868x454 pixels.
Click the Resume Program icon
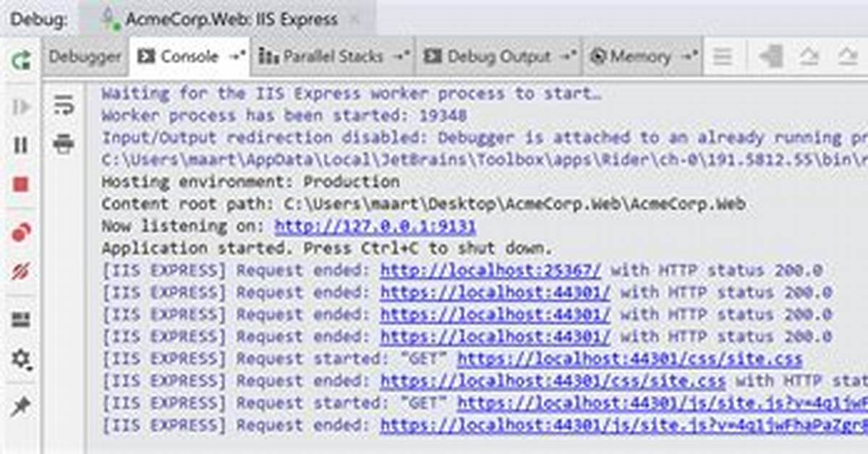coord(21,107)
